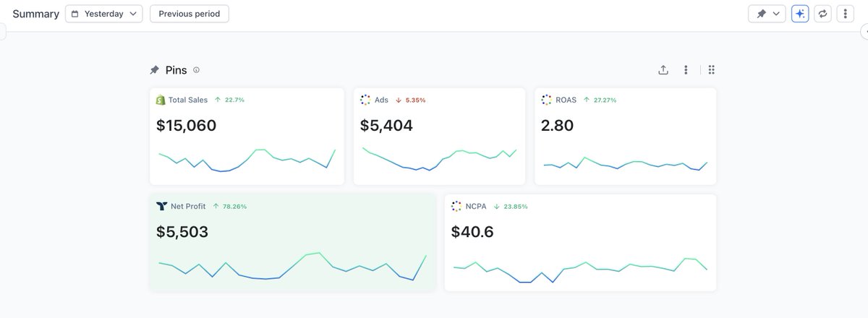The height and width of the screenshot is (318, 868).
Task: Click the ROAS sparkline chart
Action: click(625, 163)
